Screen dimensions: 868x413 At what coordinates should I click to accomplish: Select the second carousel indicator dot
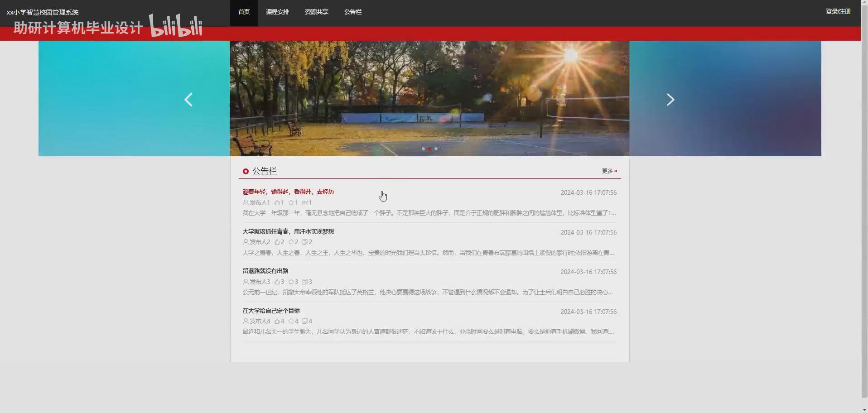pyautogui.click(x=429, y=149)
